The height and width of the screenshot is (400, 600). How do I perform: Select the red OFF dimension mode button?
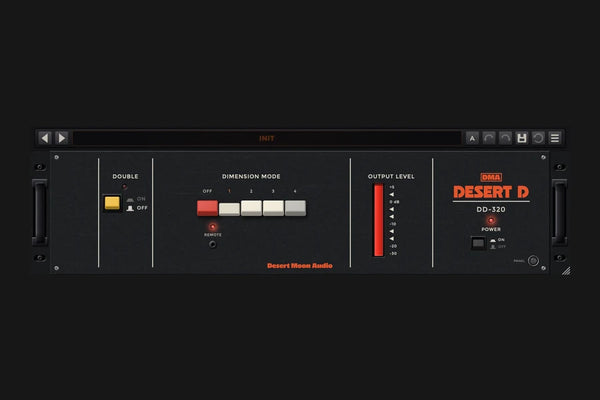click(x=207, y=208)
